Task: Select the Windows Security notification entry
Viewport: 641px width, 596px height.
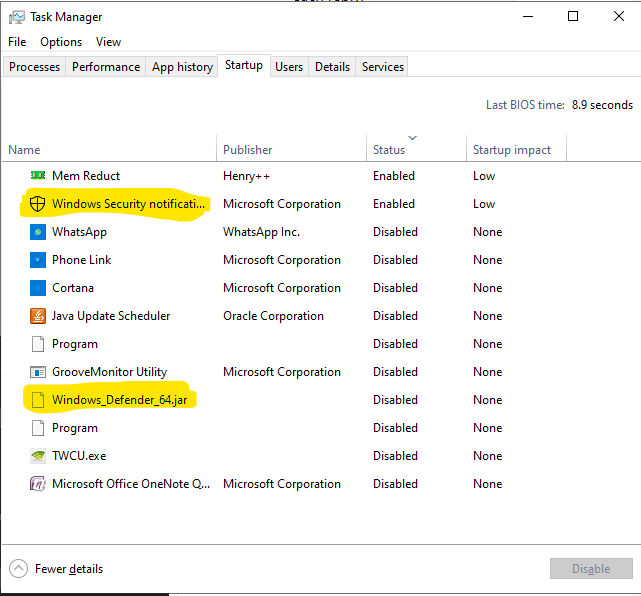Action: 128,204
